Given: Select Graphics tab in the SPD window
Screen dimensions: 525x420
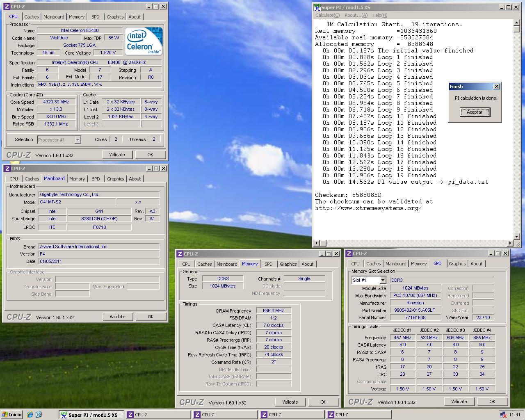Looking at the screenshot, I should coord(457,264).
